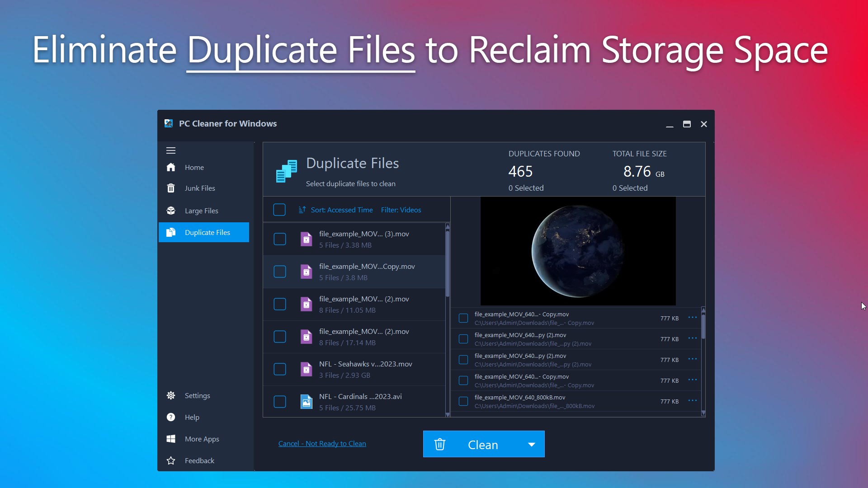
Task: Check the file_example_MOV_640_800kB.mov file checkbox
Action: tap(463, 402)
